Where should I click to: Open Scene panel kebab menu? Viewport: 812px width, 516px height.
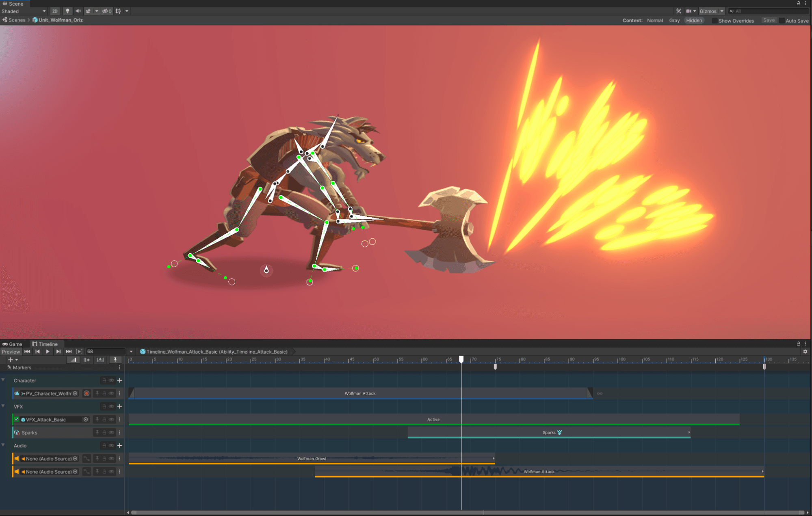pyautogui.click(x=805, y=3)
